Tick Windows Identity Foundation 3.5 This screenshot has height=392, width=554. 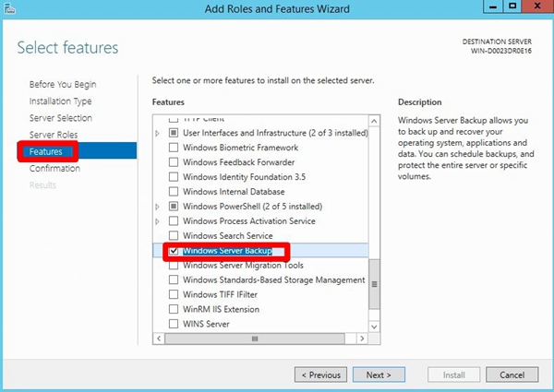174,177
